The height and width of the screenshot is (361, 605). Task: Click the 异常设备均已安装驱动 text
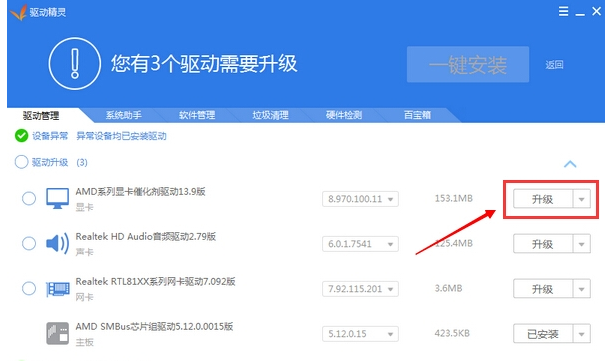[121, 136]
